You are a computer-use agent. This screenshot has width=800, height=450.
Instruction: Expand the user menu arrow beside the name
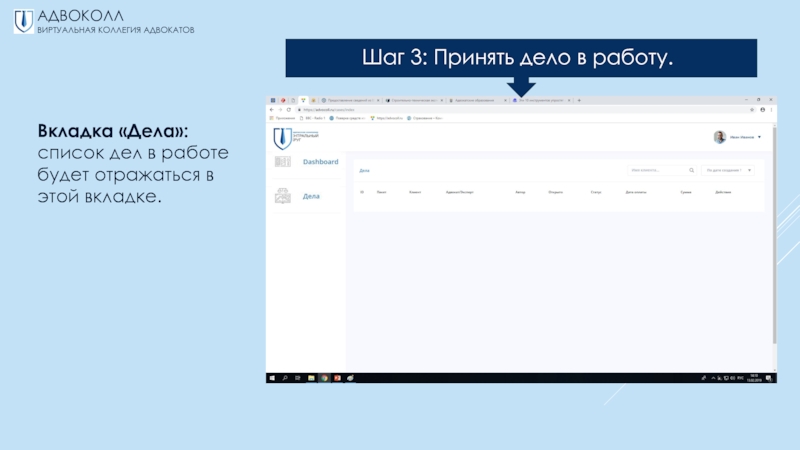(760, 137)
